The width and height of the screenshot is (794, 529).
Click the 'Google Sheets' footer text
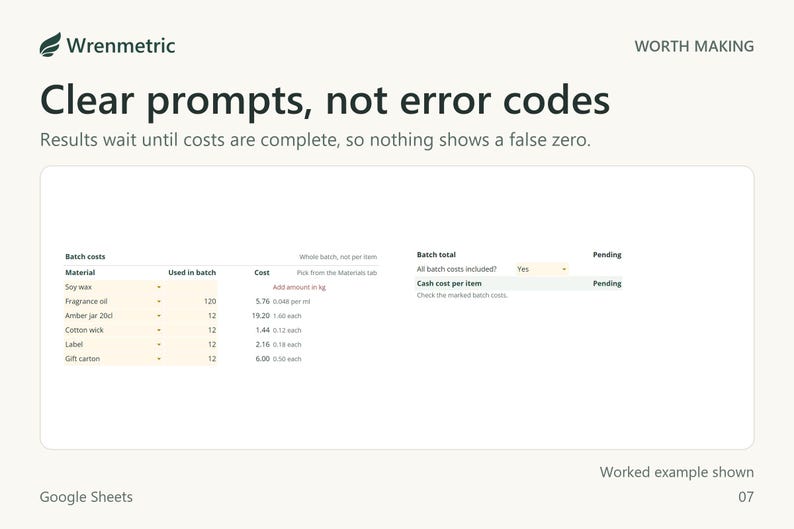coord(86,497)
